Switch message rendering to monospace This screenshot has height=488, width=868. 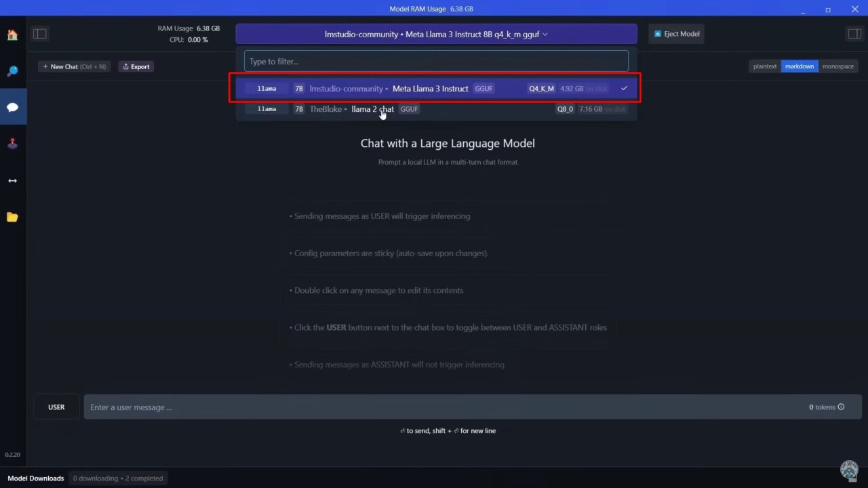coord(838,66)
